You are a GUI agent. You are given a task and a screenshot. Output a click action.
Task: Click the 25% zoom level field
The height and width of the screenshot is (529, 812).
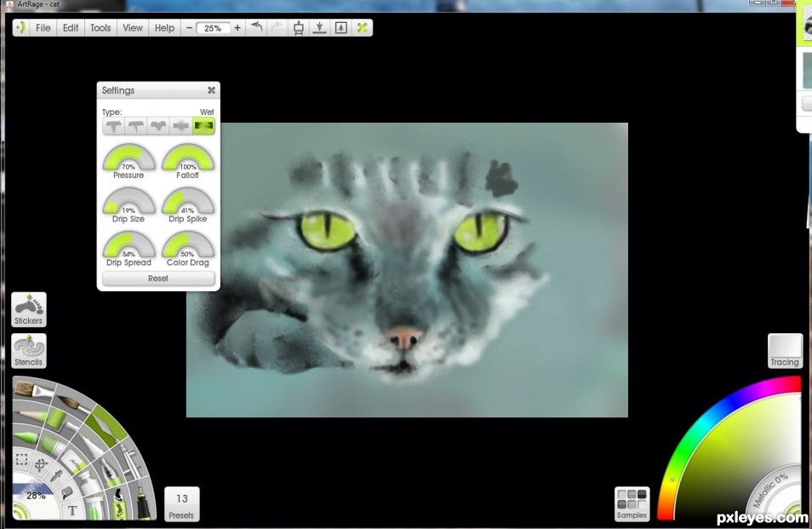point(213,28)
